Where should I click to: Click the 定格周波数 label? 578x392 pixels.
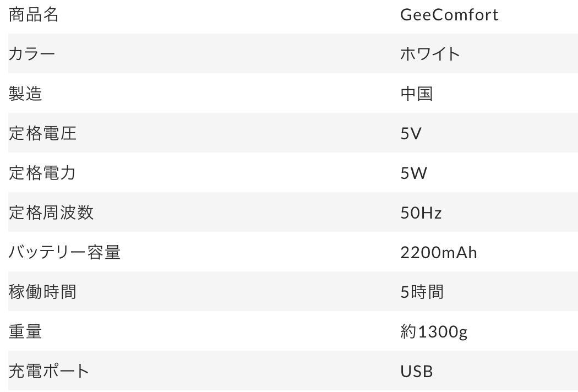51,213
